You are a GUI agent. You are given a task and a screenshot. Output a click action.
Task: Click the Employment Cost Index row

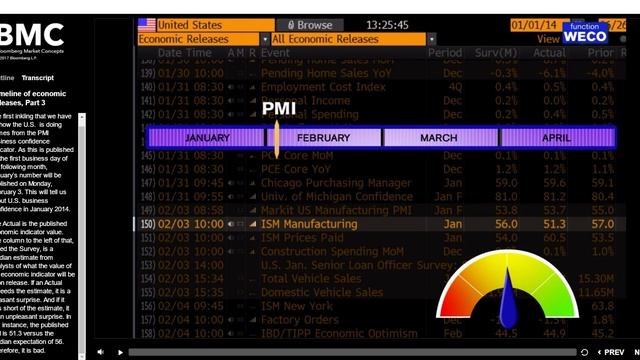380,87
